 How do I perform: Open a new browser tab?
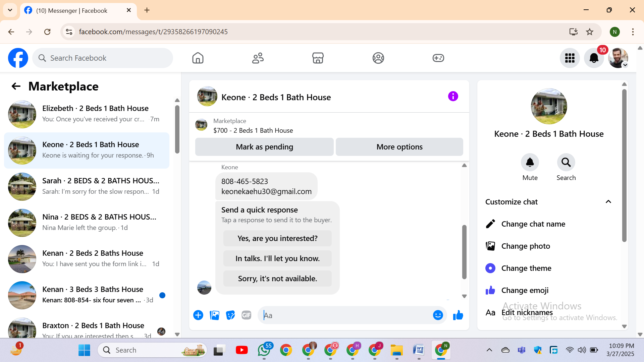click(x=147, y=10)
